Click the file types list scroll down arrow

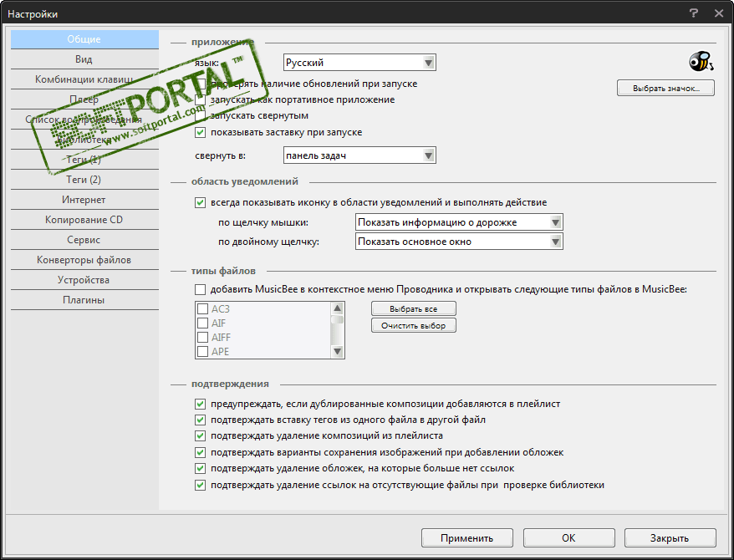point(337,351)
